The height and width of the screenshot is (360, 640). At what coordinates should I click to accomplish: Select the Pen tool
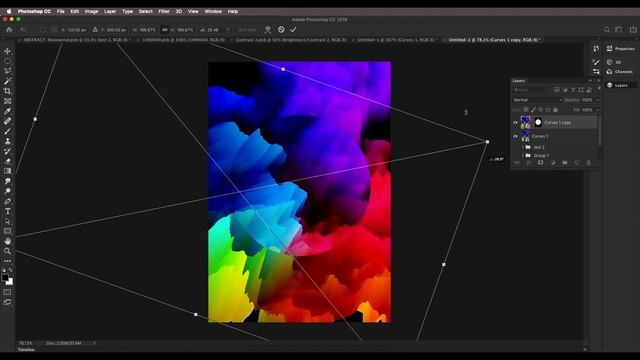click(7, 201)
